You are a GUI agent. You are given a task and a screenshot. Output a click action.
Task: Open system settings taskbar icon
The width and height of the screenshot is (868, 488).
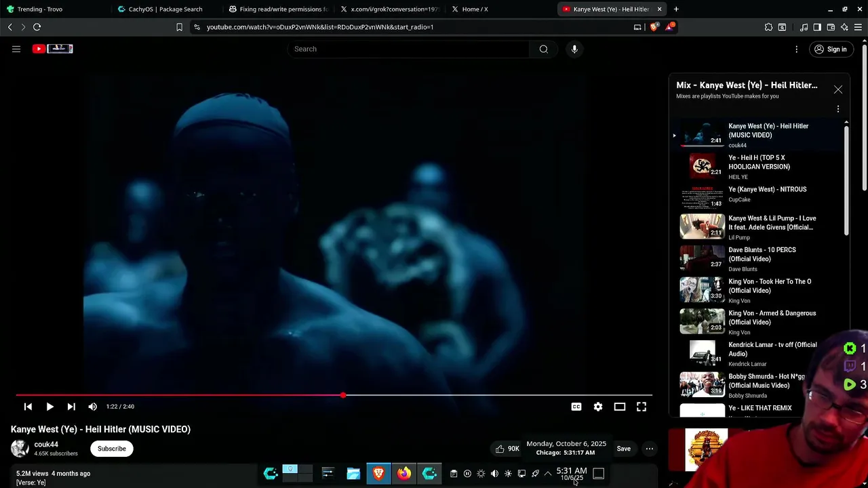point(328,474)
